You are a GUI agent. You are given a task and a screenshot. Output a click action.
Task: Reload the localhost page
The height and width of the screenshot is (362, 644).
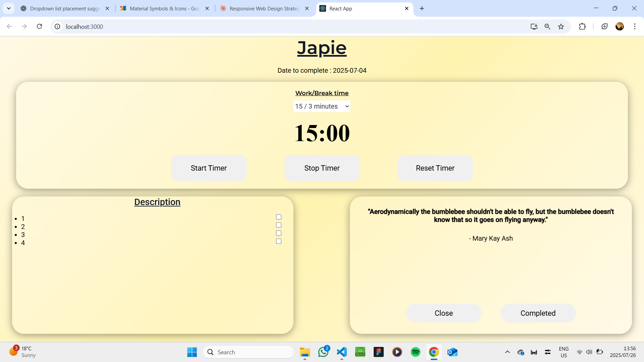(39, 26)
